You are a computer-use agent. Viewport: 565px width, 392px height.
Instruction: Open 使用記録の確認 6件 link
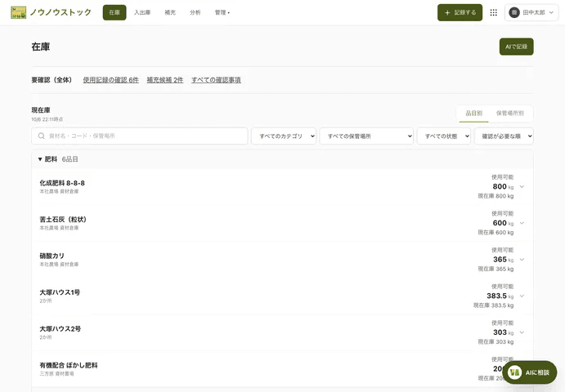tap(110, 80)
